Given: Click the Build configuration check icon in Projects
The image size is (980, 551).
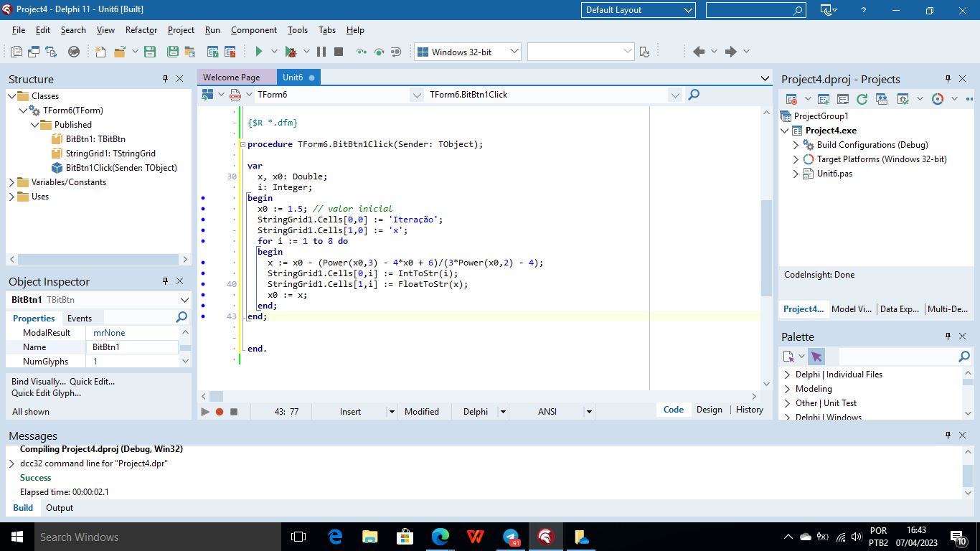Looking at the screenshot, I should coord(903,99).
